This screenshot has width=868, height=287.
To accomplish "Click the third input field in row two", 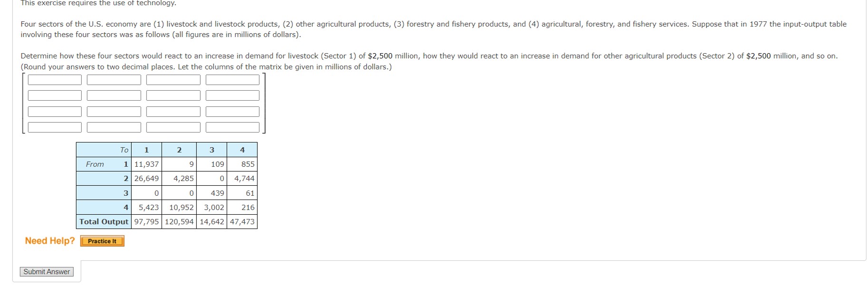I will coord(173,96).
